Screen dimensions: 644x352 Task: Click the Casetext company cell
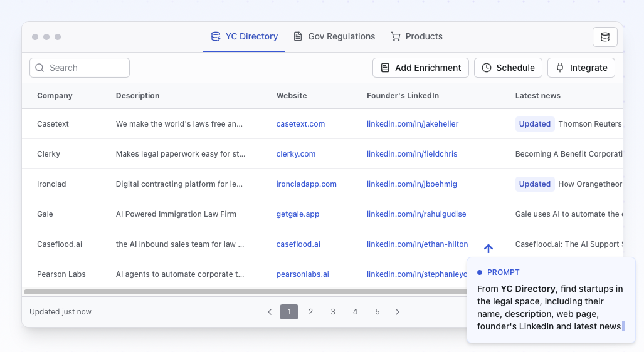point(53,124)
